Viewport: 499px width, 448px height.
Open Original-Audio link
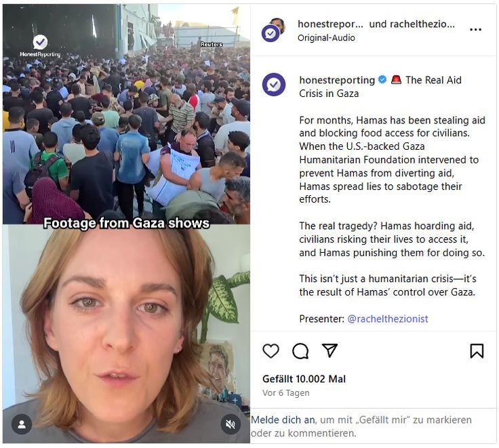[326, 38]
